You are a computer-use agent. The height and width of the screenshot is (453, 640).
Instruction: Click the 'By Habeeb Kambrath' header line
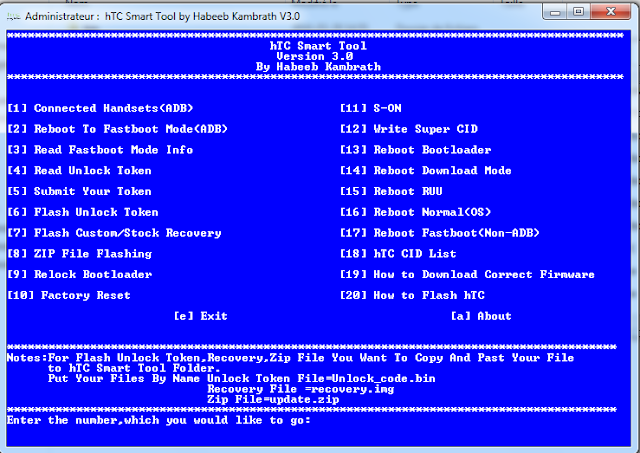point(318,67)
